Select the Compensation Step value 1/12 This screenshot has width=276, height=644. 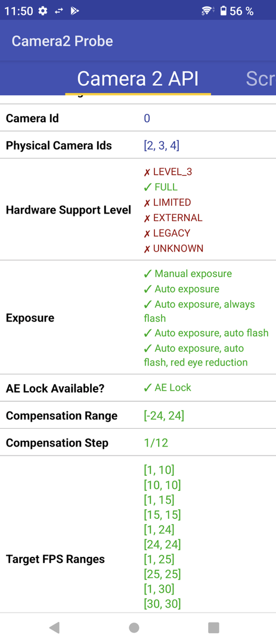tap(156, 442)
